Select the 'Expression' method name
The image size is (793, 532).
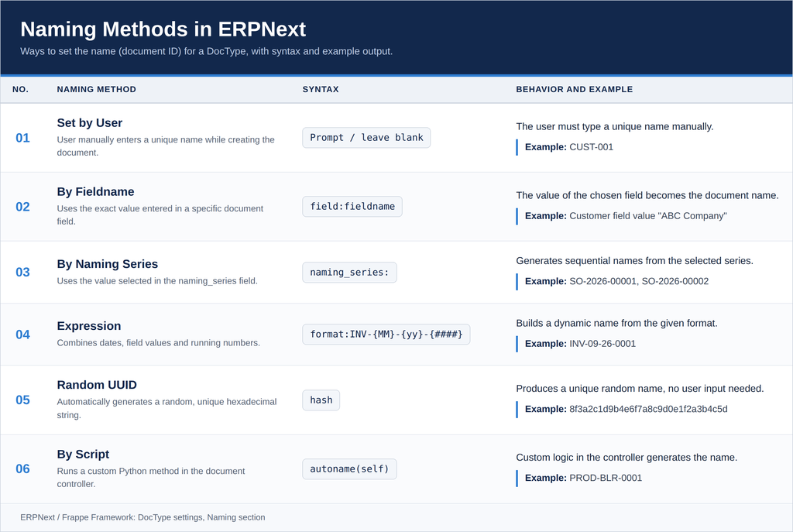pyautogui.click(x=89, y=326)
